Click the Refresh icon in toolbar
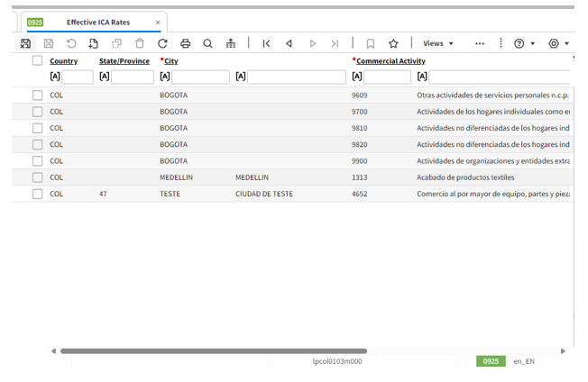The width and height of the screenshot is (588, 382). [x=162, y=43]
